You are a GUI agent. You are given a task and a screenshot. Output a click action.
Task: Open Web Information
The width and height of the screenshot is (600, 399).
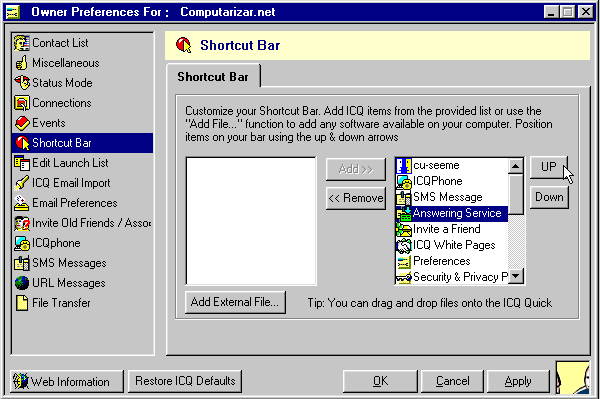67,381
